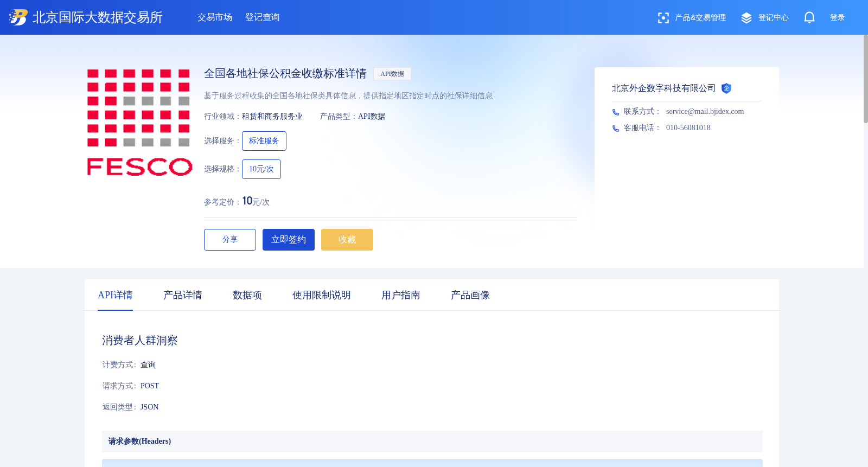Click the API数据 tag badge

(392, 74)
